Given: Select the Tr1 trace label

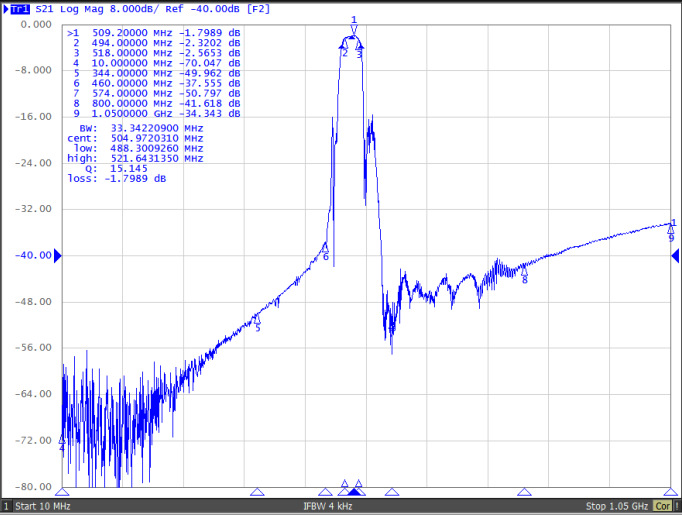Looking at the screenshot, I should point(18,8).
